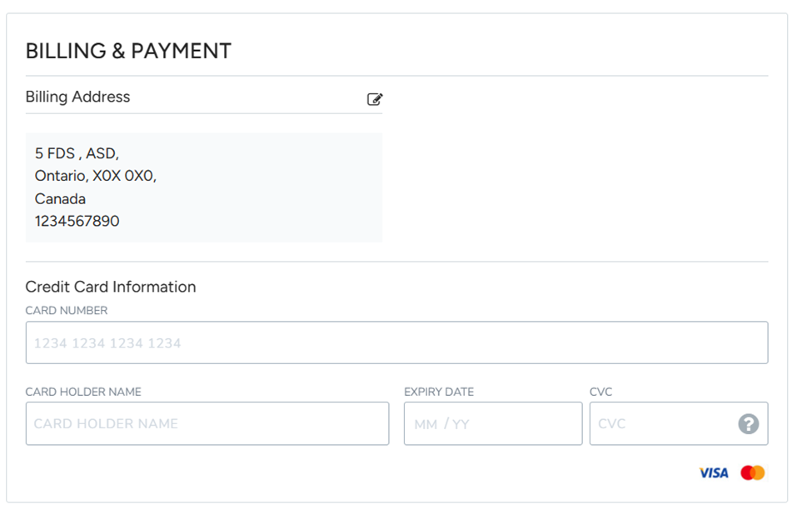Click the "CARD HOLDER NAME" field label

[x=83, y=392]
